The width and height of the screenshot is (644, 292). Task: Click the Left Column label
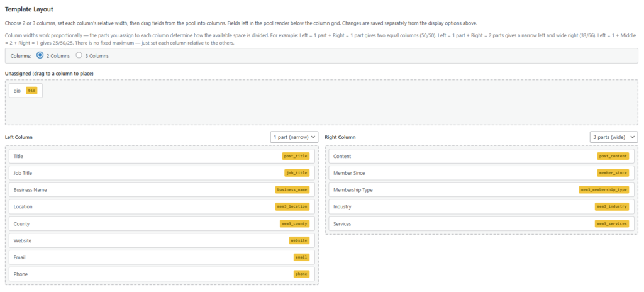19,137
